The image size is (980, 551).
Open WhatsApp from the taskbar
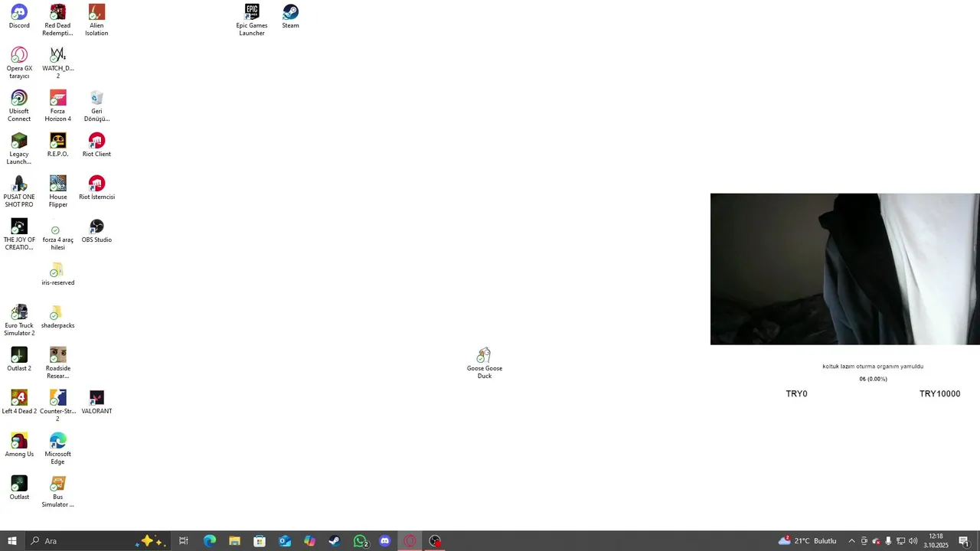pyautogui.click(x=361, y=541)
